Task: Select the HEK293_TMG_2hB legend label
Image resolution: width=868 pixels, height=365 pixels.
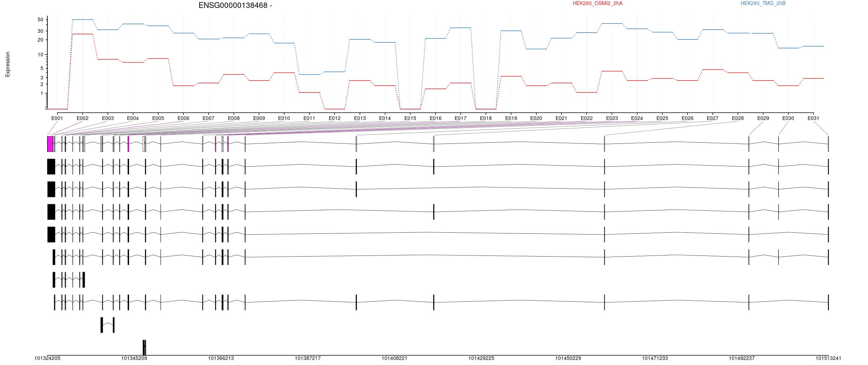Action: [x=763, y=3]
